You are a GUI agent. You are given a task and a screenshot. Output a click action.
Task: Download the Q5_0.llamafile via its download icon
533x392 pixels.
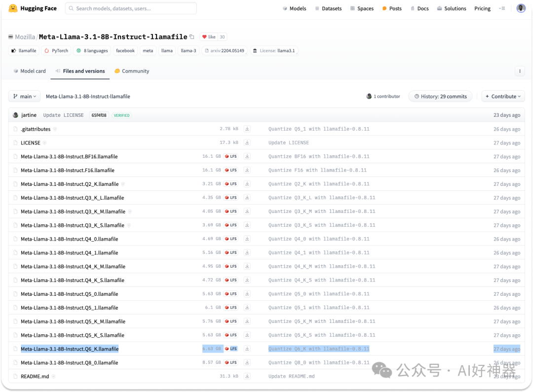(247, 294)
